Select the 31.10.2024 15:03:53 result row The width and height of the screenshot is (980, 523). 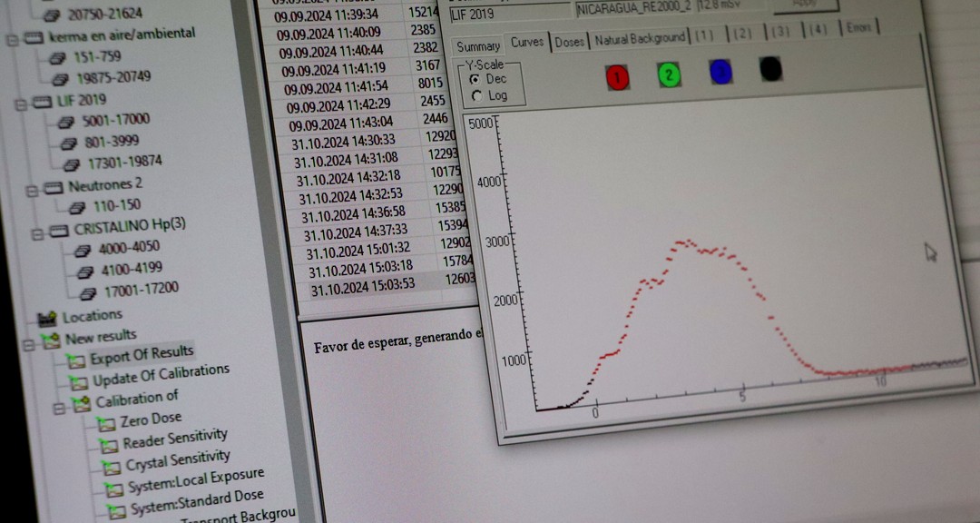(363, 287)
